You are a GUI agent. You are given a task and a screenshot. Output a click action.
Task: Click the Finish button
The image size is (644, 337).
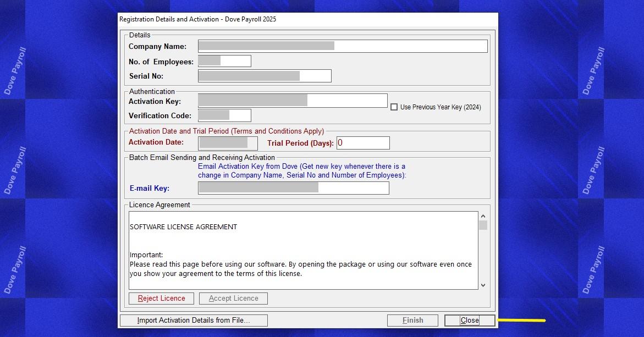(x=412, y=320)
